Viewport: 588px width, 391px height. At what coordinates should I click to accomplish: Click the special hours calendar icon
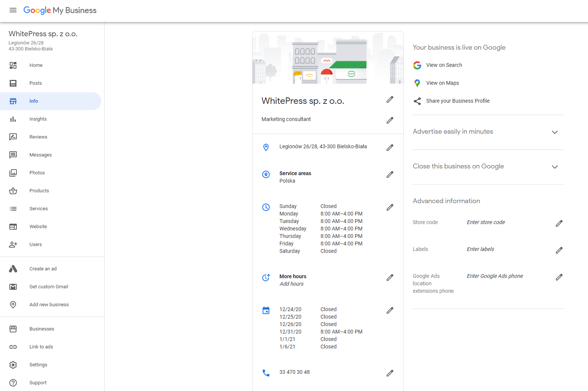point(266,310)
